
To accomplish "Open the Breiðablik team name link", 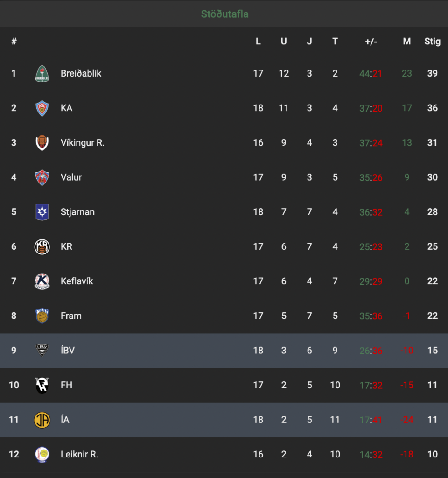I will [81, 73].
